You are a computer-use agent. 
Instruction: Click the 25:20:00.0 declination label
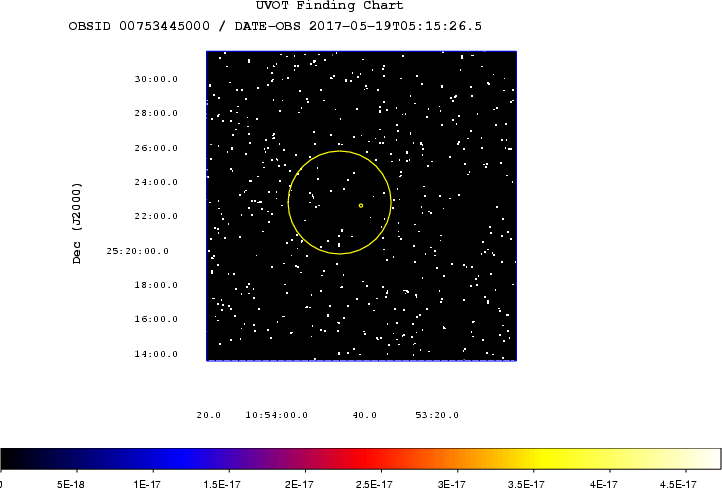(138, 251)
